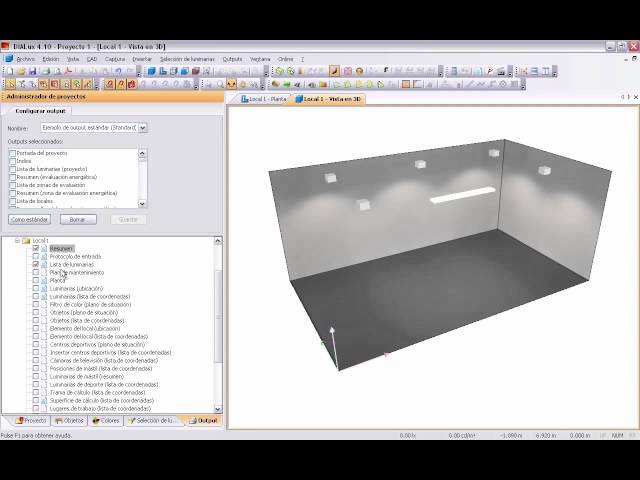The height and width of the screenshot is (480, 640).
Task: Check the Portada del proyecto box
Action: tap(13, 153)
